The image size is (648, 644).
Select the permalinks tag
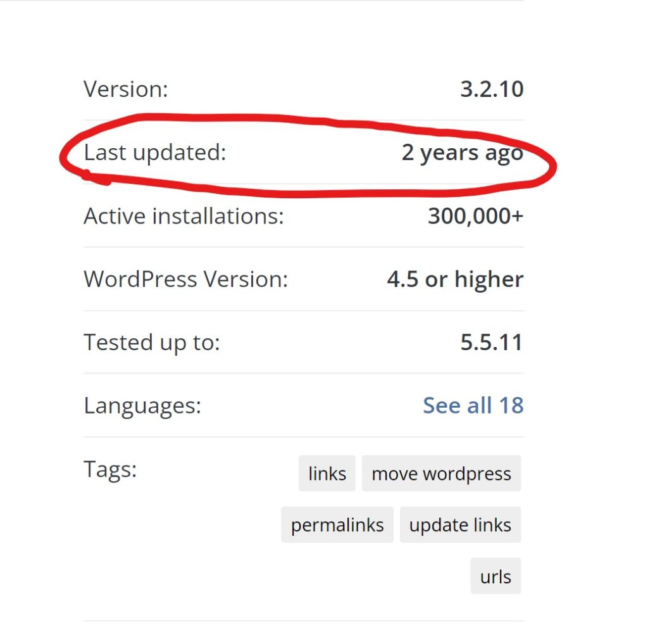click(x=337, y=525)
